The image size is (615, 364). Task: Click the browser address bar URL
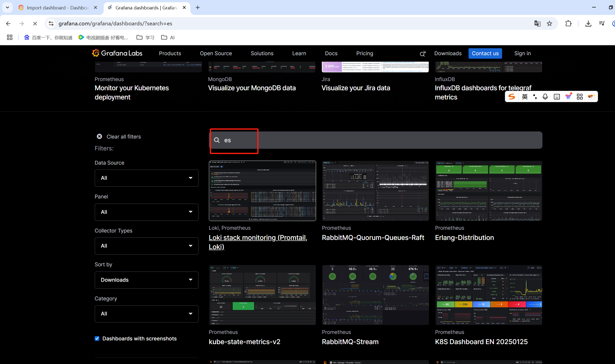tap(115, 23)
